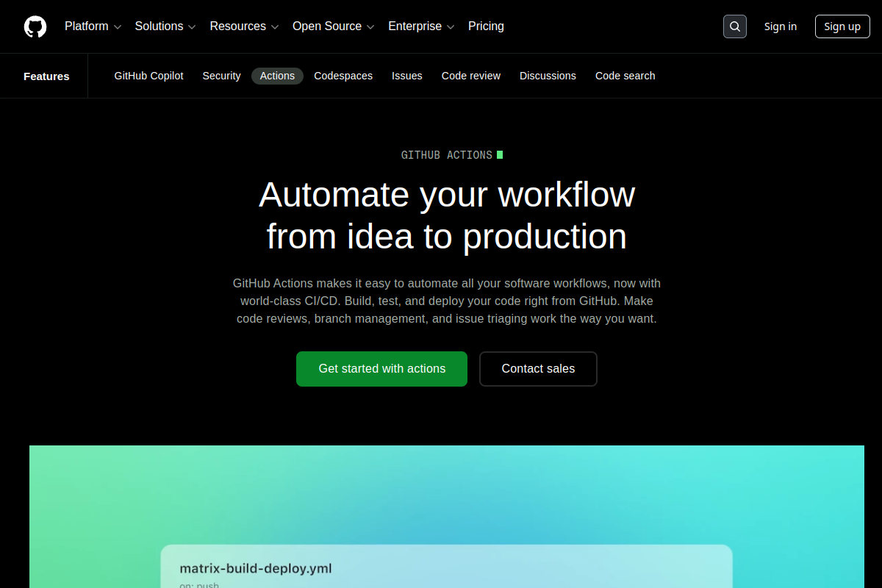Click Get started with actions button
Image resolution: width=882 pixels, height=588 pixels.
[381, 369]
